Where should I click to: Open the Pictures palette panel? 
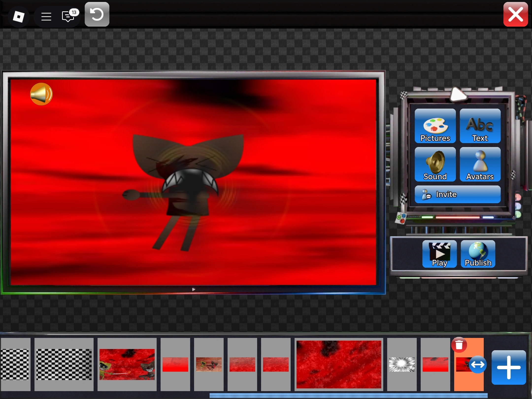tap(435, 126)
